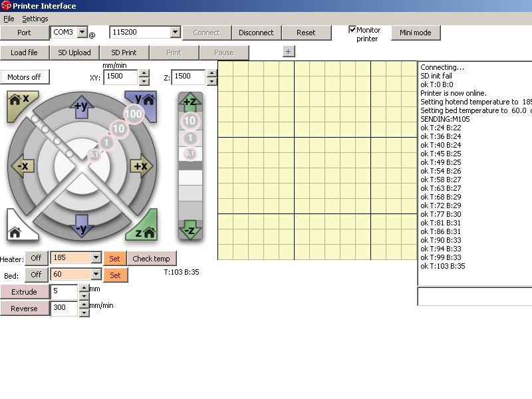The height and width of the screenshot is (399, 532).
Task: Increase Z feedrate with up spinner
Action: (x=211, y=73)
